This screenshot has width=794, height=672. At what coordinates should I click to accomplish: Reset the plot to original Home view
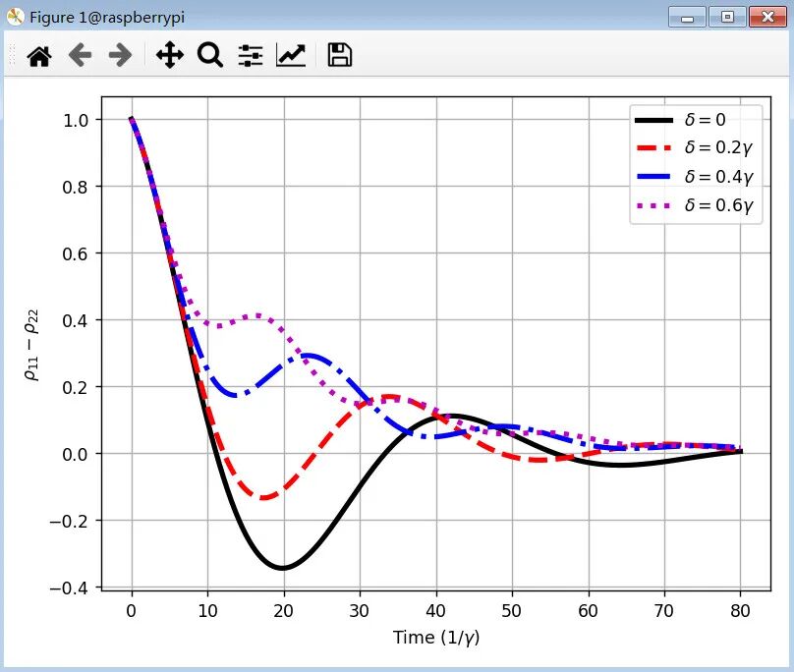[39, 56]
